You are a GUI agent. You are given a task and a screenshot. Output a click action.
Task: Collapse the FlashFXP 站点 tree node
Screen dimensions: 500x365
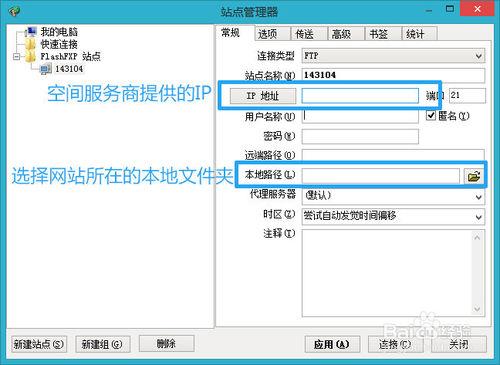(16, 57)
